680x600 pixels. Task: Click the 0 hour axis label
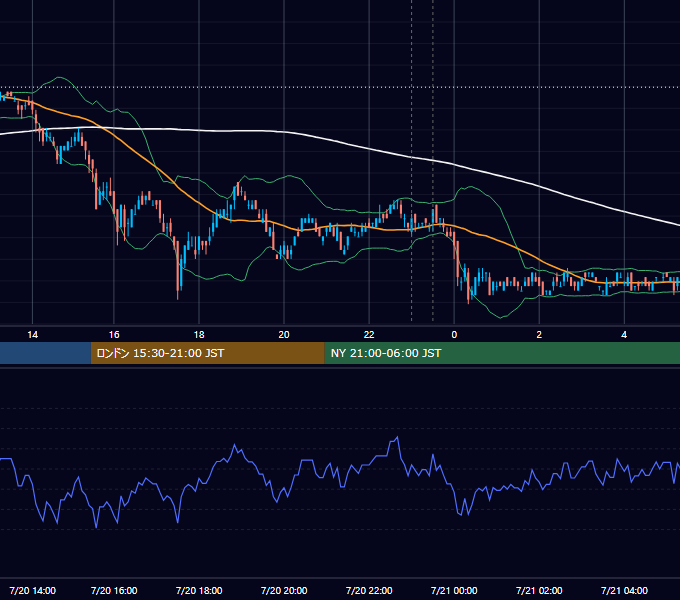click(x=454, y=335)
